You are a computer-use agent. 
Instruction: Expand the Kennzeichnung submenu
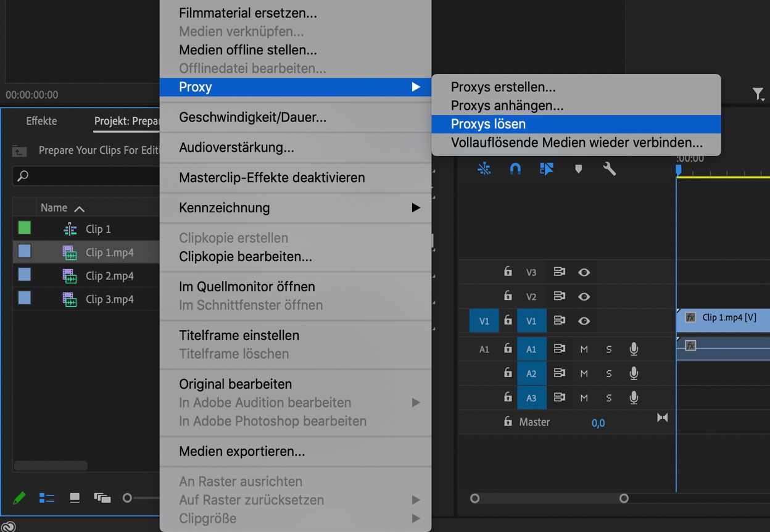tap(295, 208)
